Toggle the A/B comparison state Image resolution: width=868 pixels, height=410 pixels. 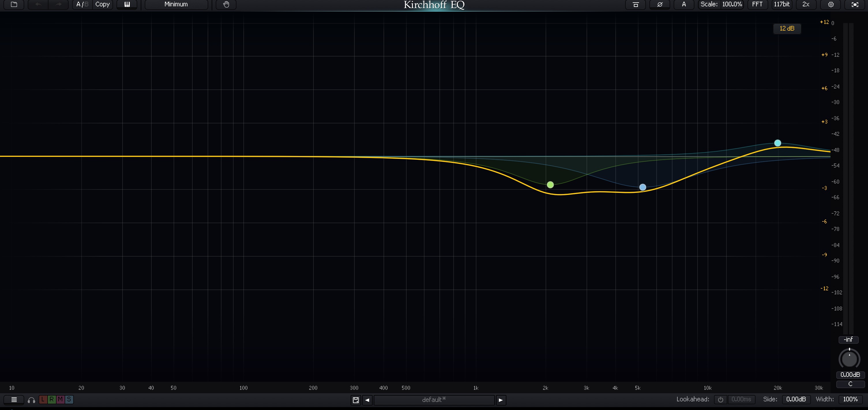(x=82, y=4)
